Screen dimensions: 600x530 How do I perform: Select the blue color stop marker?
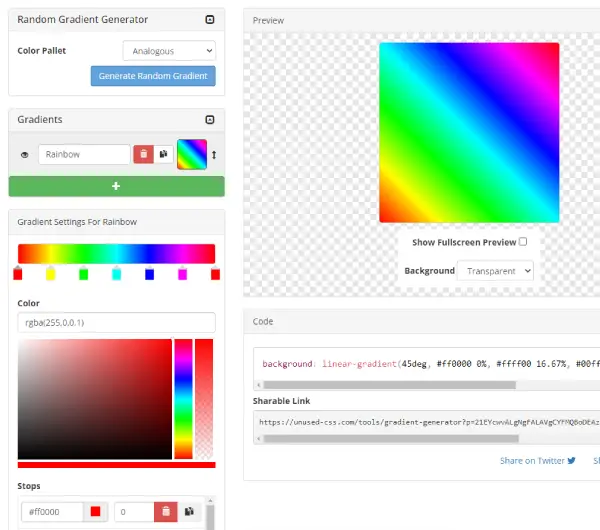click(x=150, y=273)
